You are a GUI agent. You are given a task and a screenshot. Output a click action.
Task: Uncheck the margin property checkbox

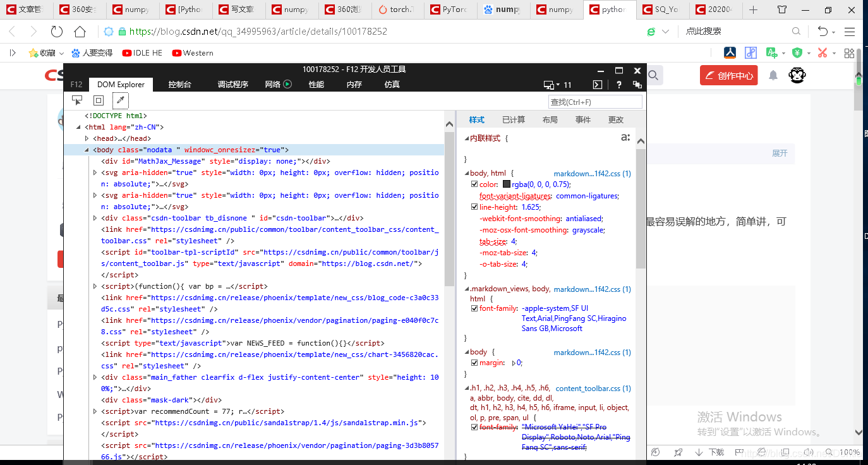pyautogui.click(x=474, y=363)
